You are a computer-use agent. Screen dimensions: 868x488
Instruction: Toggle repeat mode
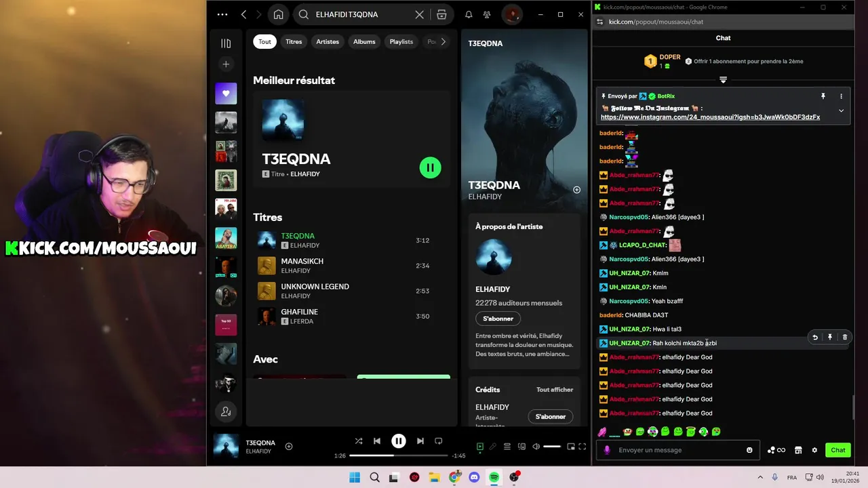point(439,441)
